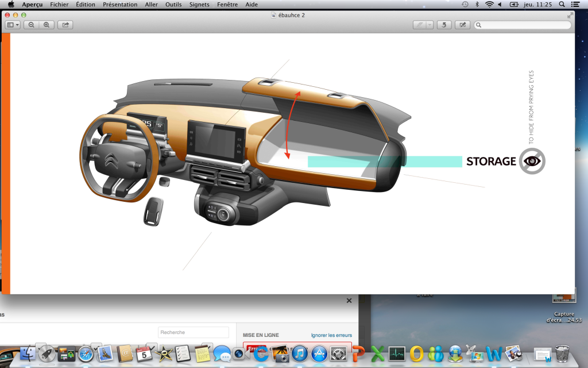Screen dimensions: 588x368
Task: Expand the highlight color dropdown arrow
Action: pos(430,25)
